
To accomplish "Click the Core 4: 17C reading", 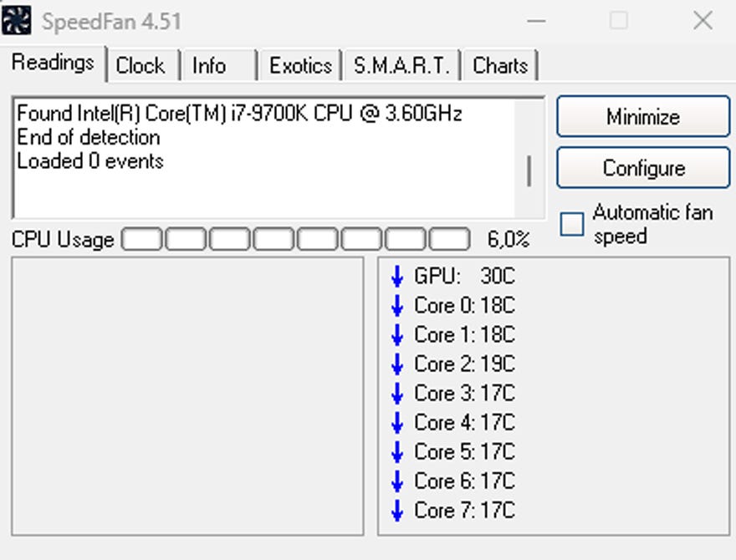I will coord(465,423).
